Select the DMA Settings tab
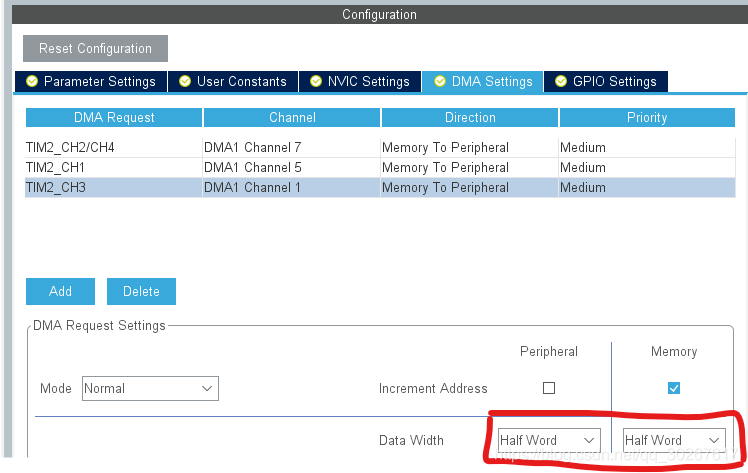Viewport: 748px width, 473px height. (483, 82)
